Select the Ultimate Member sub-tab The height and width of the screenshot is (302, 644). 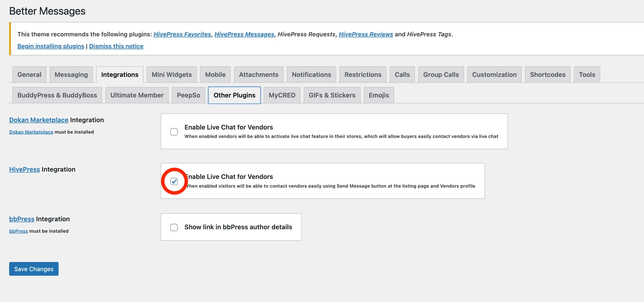pos(137,95)
